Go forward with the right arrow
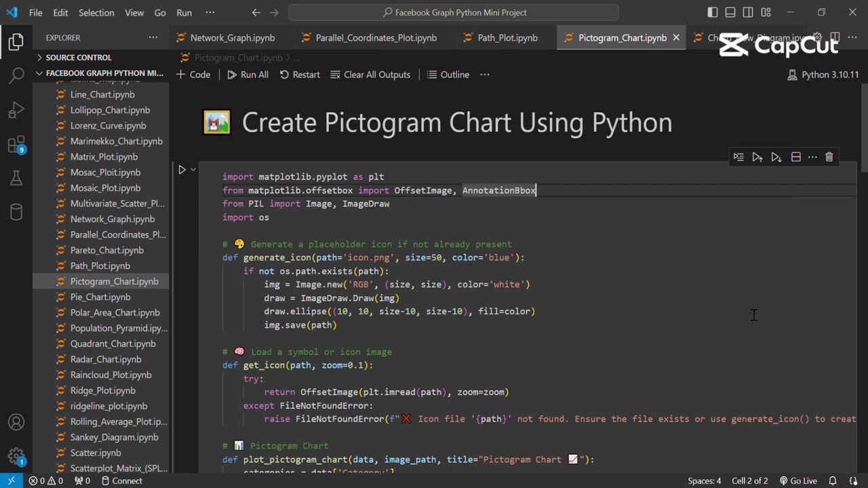 click(273, 12)
